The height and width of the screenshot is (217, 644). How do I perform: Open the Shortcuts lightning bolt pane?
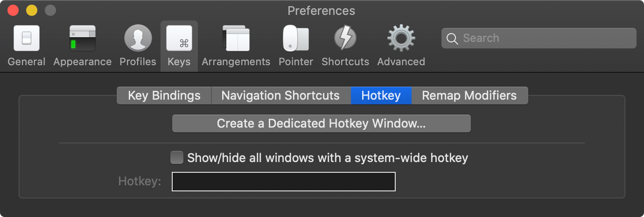pyautogui.click(x=345, y=46)
